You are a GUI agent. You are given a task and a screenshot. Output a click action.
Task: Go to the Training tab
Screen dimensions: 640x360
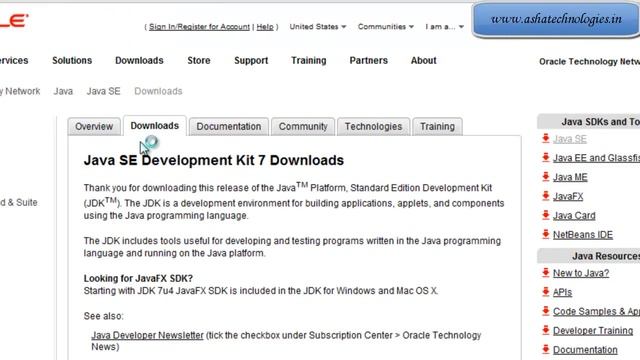click(x=437, y=127)
